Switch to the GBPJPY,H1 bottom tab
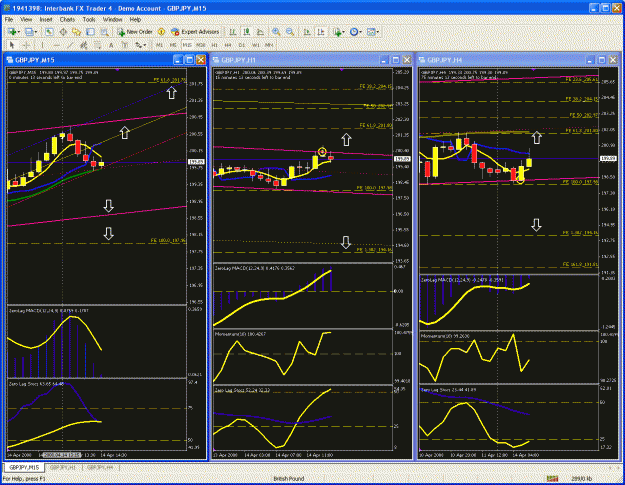The image size is (625, 485). pyautogui.click(x=63, y=467)
